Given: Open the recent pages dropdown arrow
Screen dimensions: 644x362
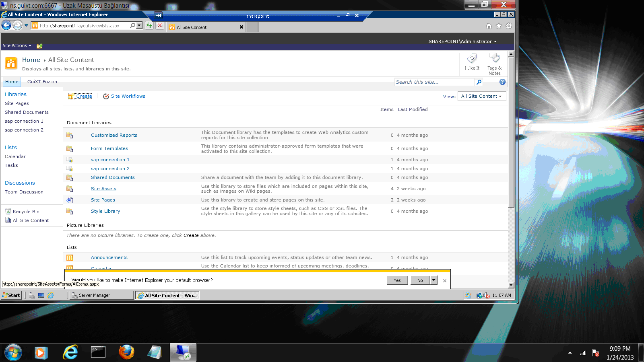Looking at the screenshot, I should 27,25.
